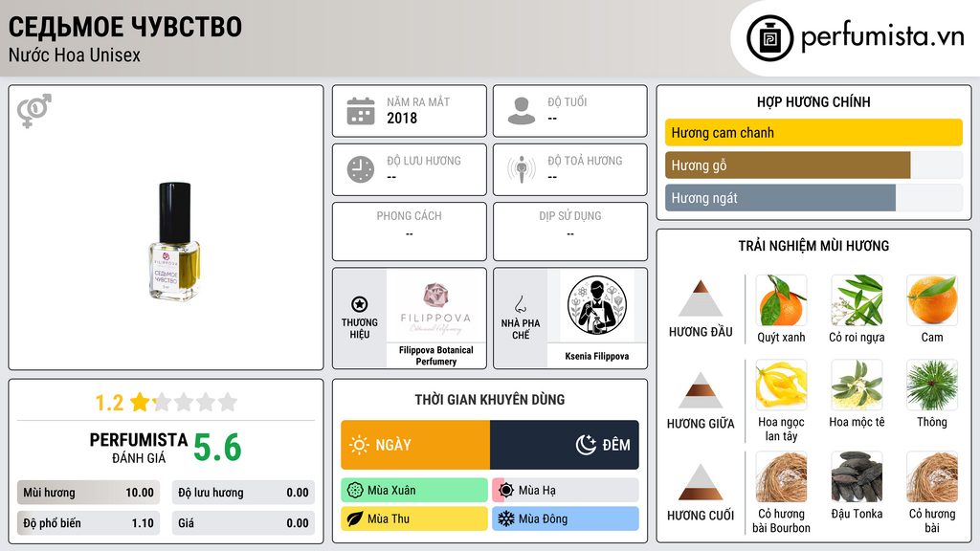Viewport: 980px width, 551px height.
Task: Click the moon icon in Đêm bar
Action: (586, 445)
